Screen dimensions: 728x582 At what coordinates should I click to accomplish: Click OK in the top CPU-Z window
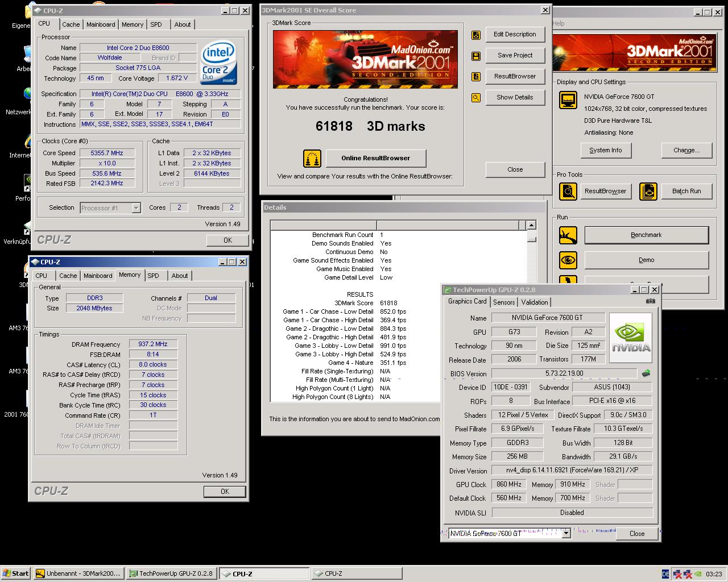click(x=227, y=240)
